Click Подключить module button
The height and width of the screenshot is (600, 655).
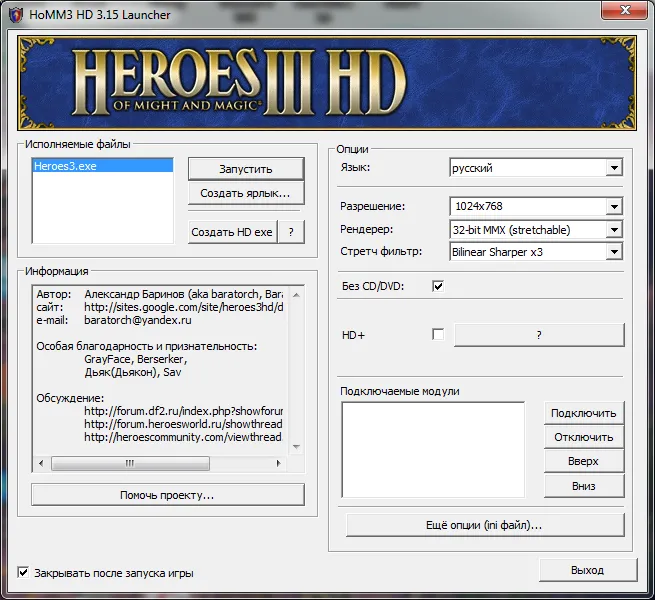583,413
